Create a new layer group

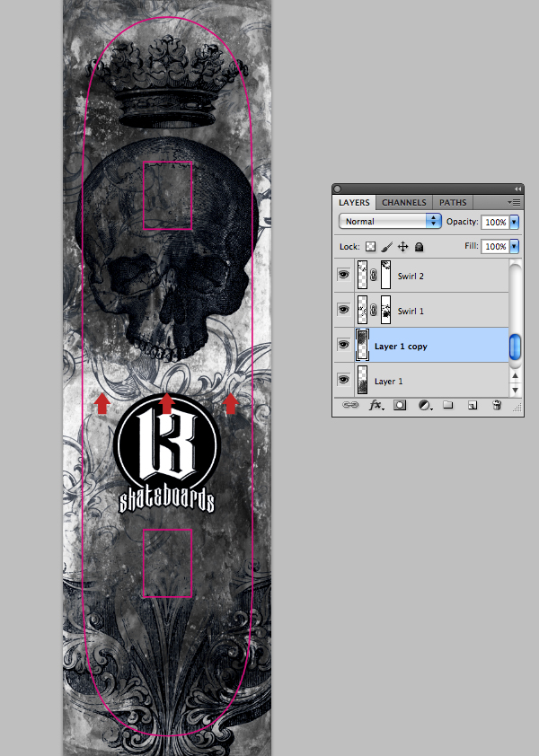[x=448, y=405]
